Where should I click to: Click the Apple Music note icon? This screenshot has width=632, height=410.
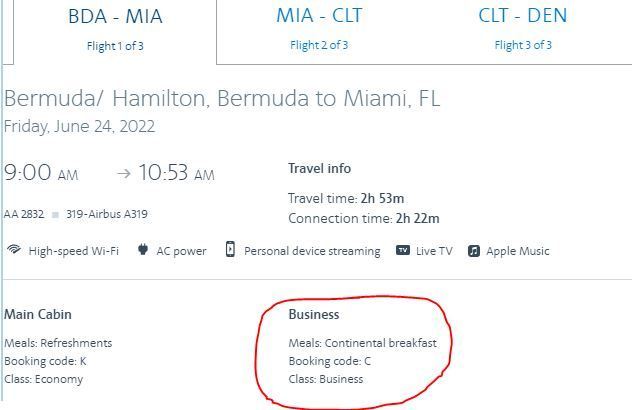pos(473,250)
